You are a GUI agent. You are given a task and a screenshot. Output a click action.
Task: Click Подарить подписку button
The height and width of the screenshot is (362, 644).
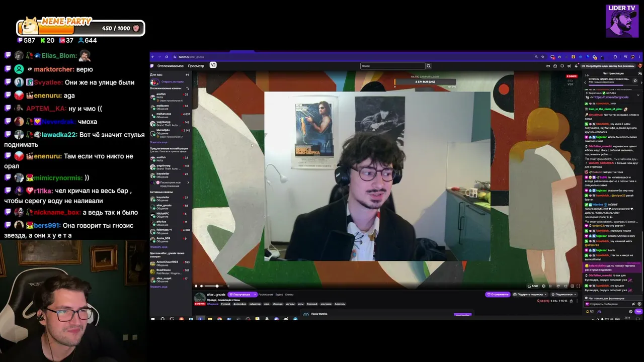coord(530,295)
